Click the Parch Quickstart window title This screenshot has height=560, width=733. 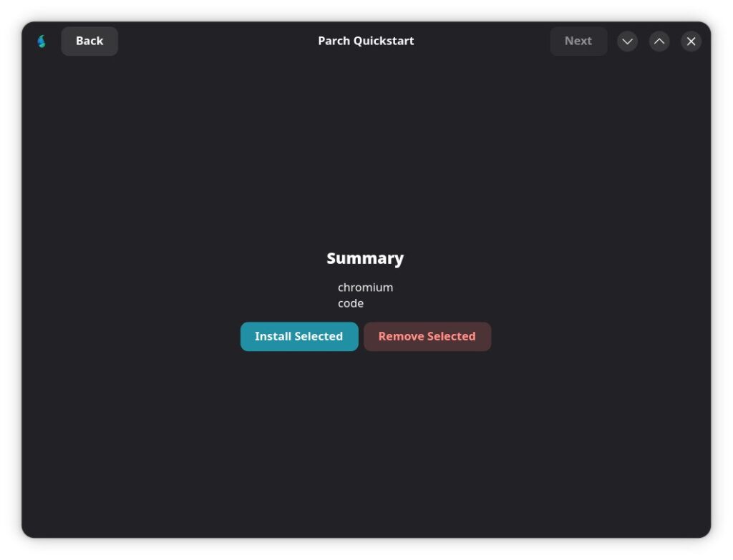366,41
